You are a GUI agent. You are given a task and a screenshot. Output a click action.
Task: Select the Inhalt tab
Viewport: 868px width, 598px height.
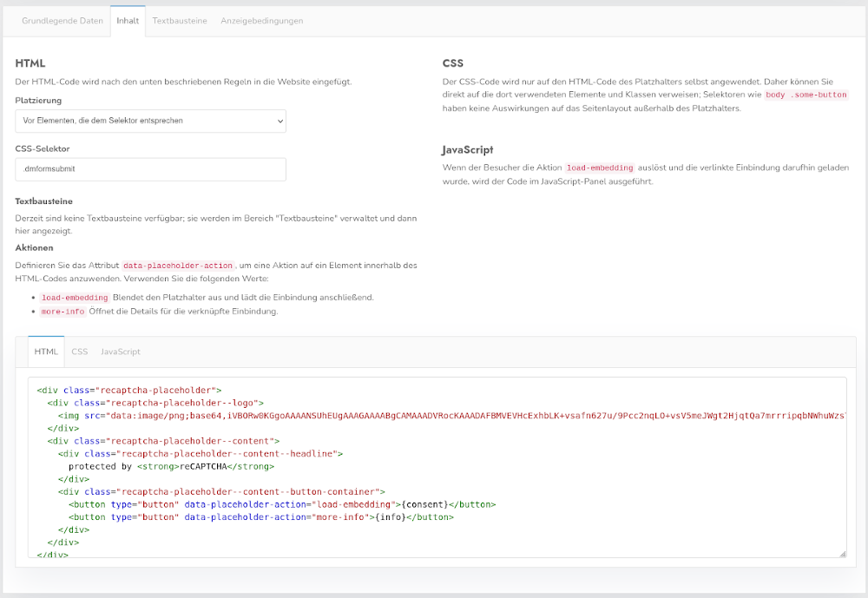coord(128,21)
